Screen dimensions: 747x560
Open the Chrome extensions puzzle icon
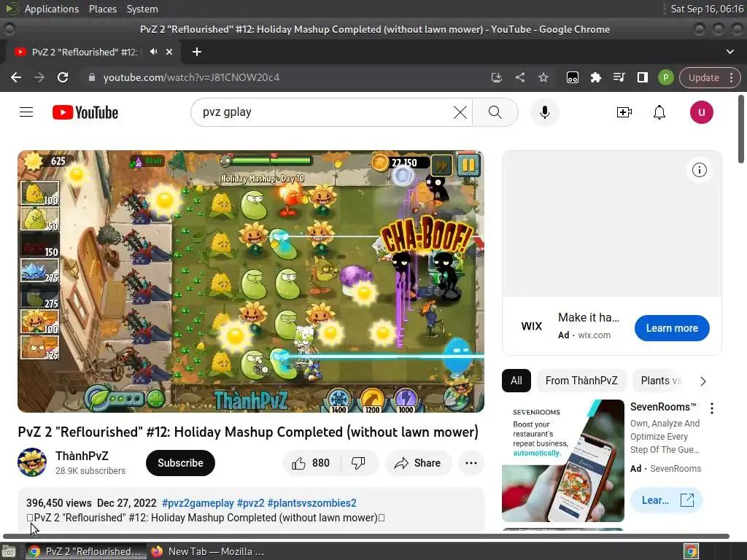[x=595, y=77]
